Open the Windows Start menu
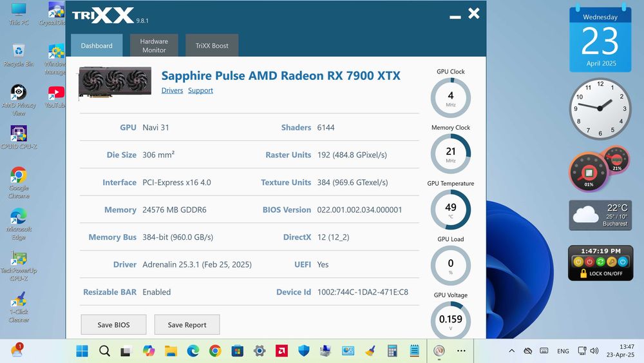 (82, 351)
